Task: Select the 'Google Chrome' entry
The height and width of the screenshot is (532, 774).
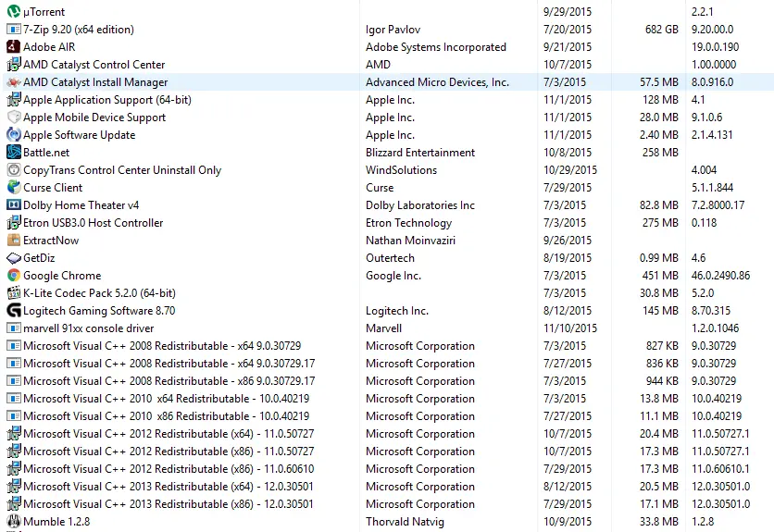Action: 62,276
